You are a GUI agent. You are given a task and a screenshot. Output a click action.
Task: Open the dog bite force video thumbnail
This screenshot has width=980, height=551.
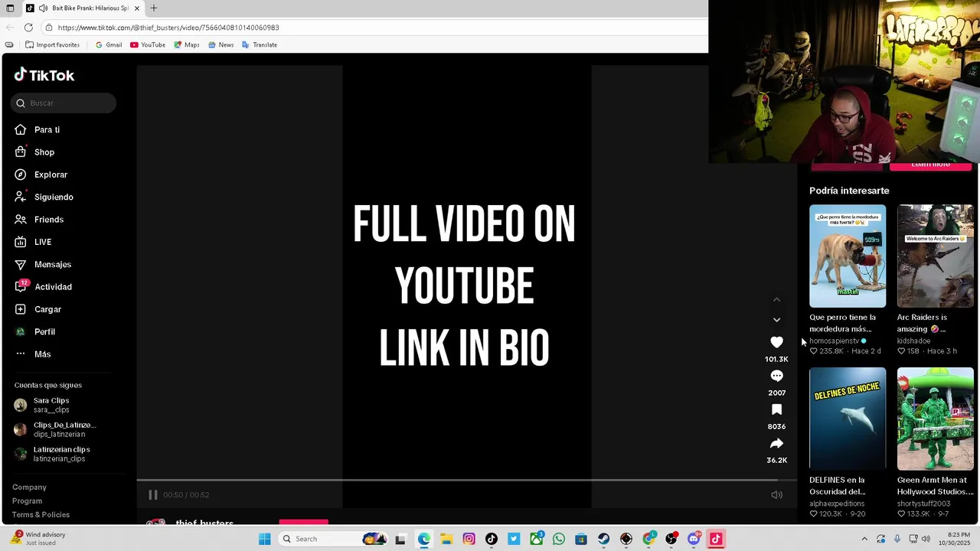click(848, 256)
